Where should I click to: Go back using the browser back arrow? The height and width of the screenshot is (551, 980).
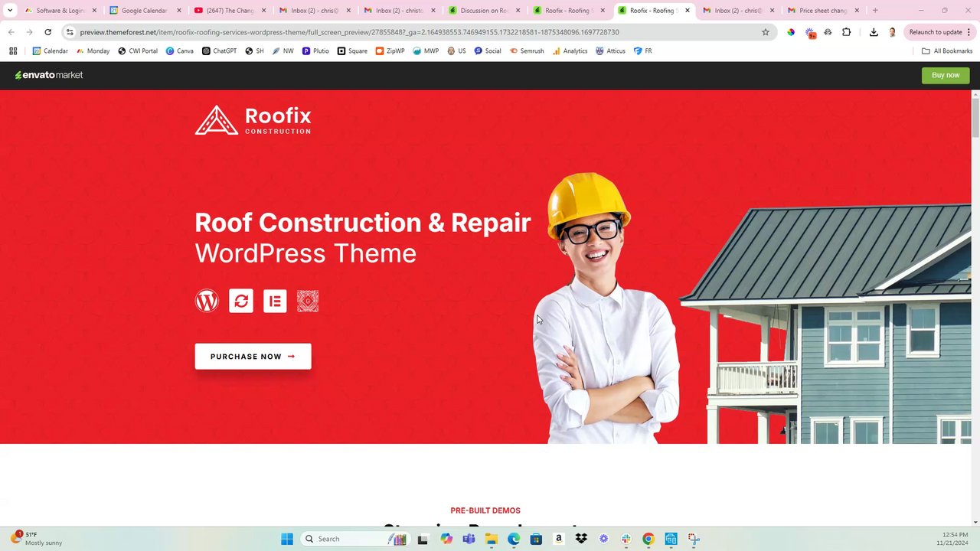pos(11,32)
